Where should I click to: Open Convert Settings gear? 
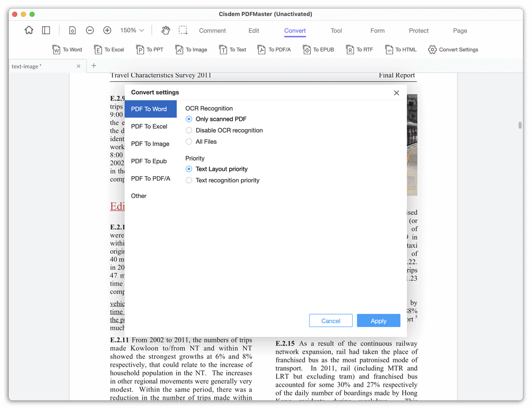pyautogui.click(x=453, y=49)
